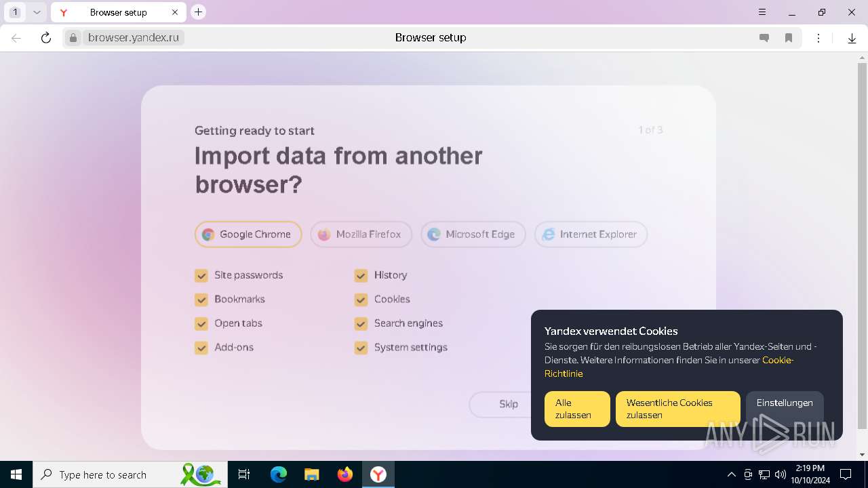Click the padlock site security icon
Viewport: 868px width, 488px height.
click(x=73, y=38)
